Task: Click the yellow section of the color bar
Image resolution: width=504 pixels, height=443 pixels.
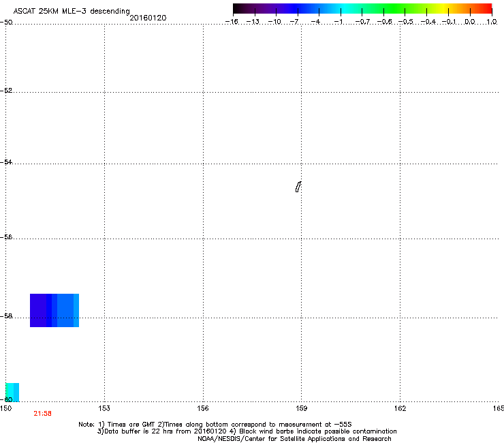Action: pos(443,9)
